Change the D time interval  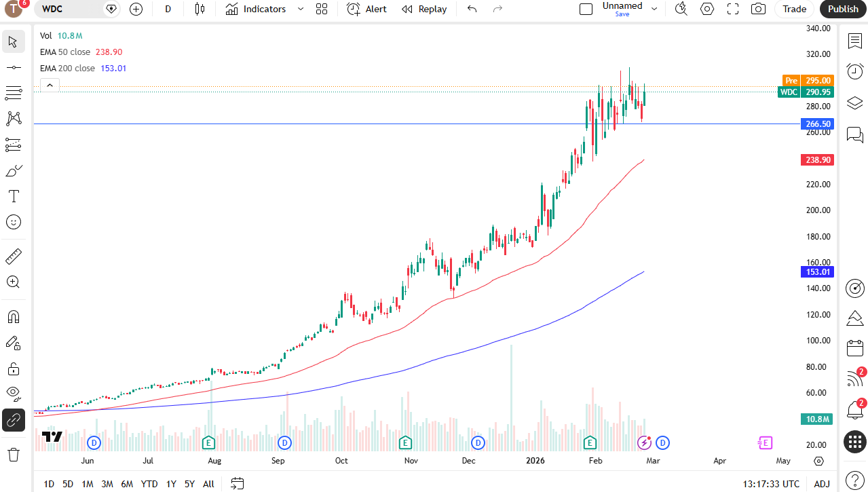(168, 9)
